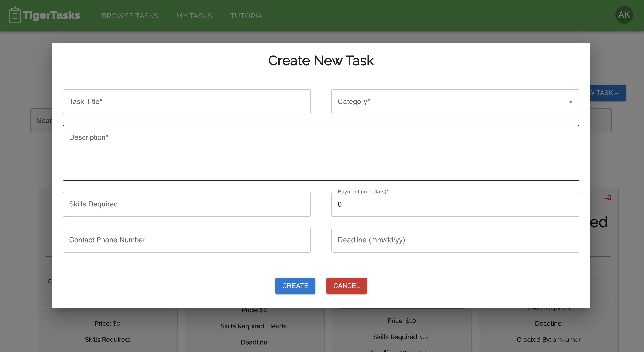Click the Search box behind dialog
Image resolution: width=644 pixels, height=352 pixels.
(x=42, y=120)
